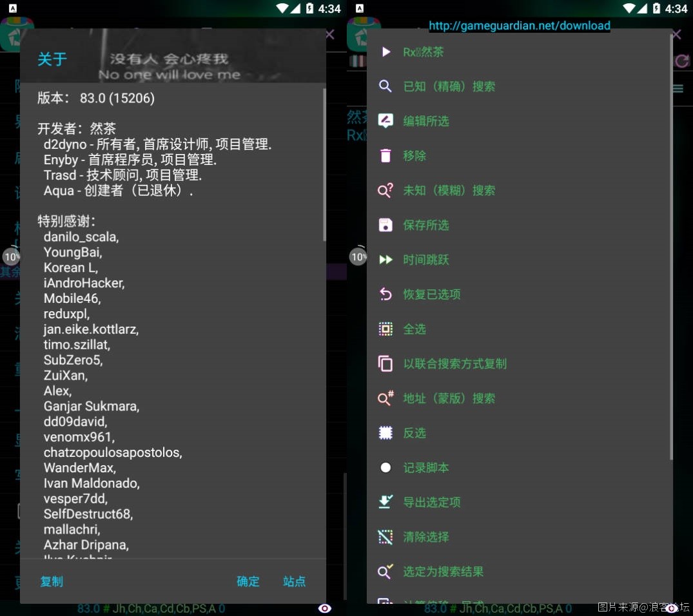This screenshot has height=616, width=693.
Task: Select 恢复已选项 entry
Action: point(432,294)
